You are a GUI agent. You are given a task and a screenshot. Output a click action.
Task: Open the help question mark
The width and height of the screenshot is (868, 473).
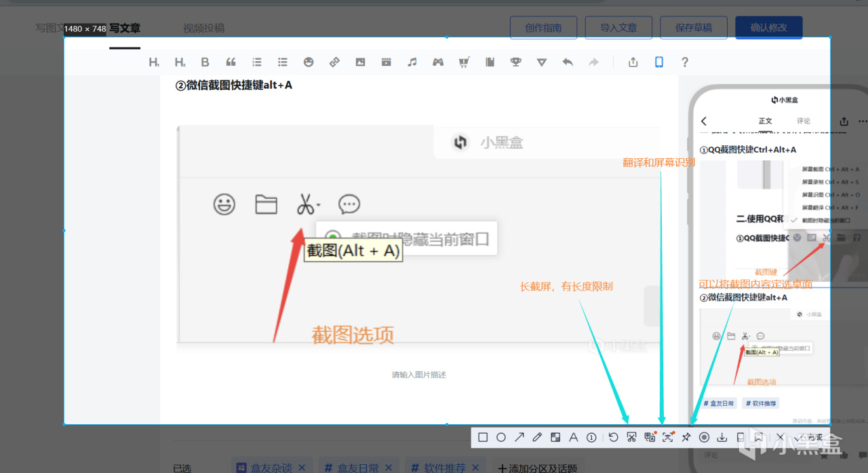(x=685, y=62)
